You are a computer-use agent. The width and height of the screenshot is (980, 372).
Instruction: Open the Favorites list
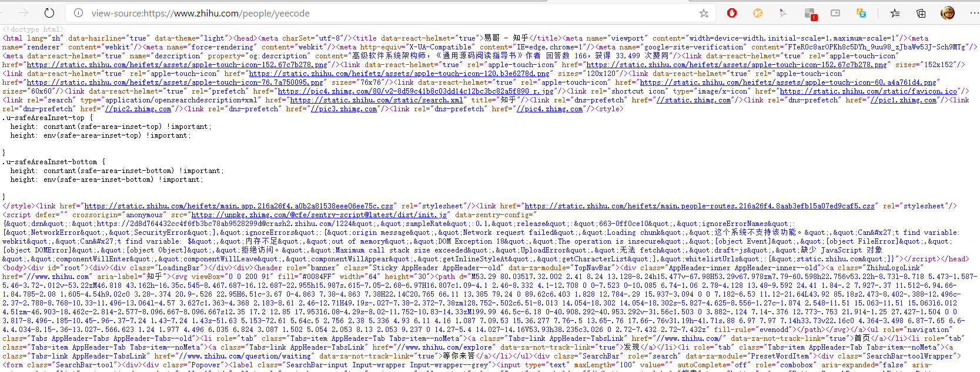pos(895,13)
